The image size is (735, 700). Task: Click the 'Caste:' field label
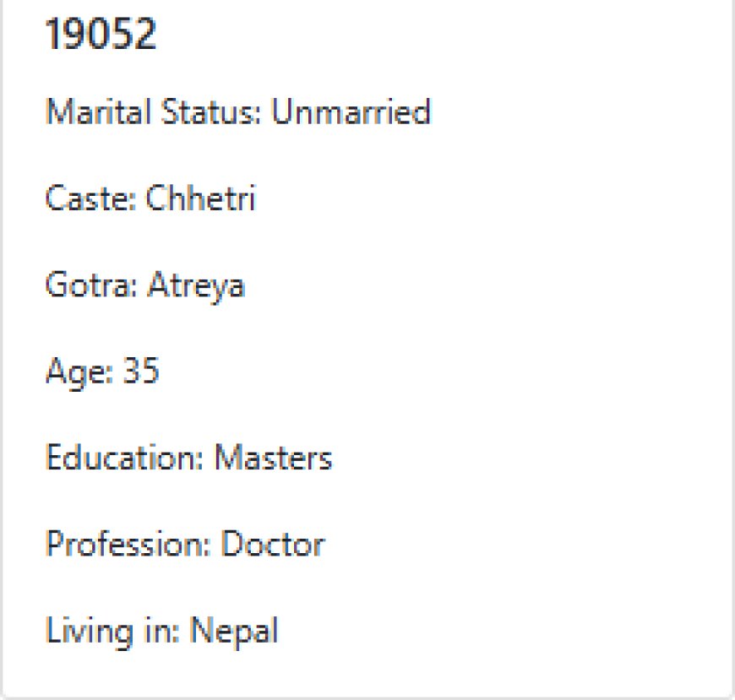[x=90, y=199]
